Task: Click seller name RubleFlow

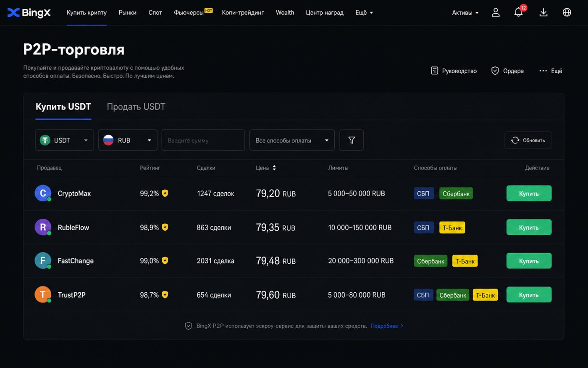Action: (x=73, y=228)
